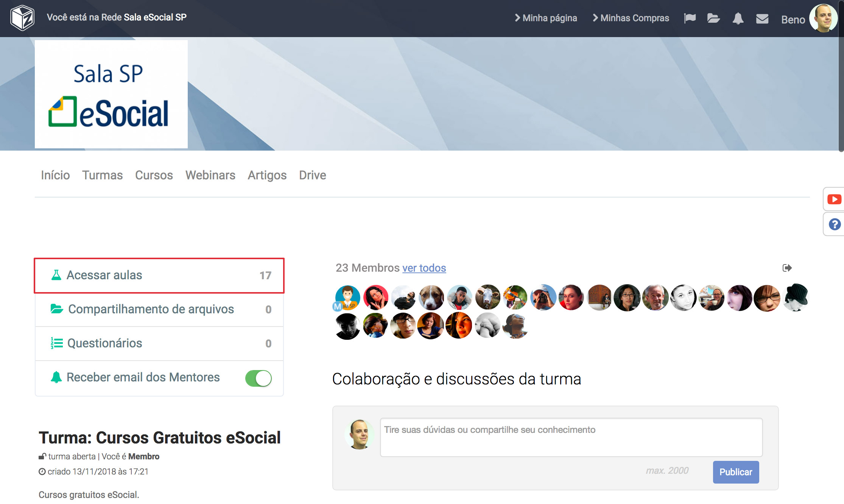Click the flag icon in top bar
Image resolution: width=844 pixels, height=504 pixels.
(690, 18)
